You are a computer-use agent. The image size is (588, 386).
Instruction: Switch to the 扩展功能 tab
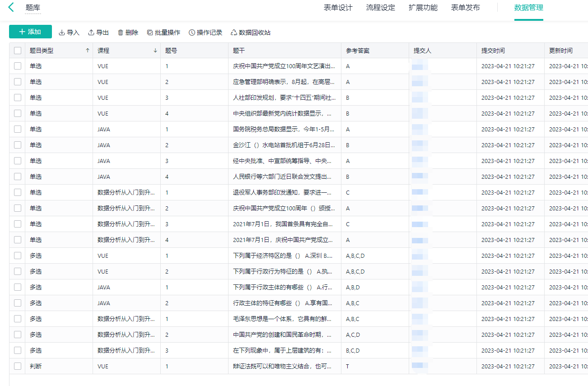(x=423, y=8)
